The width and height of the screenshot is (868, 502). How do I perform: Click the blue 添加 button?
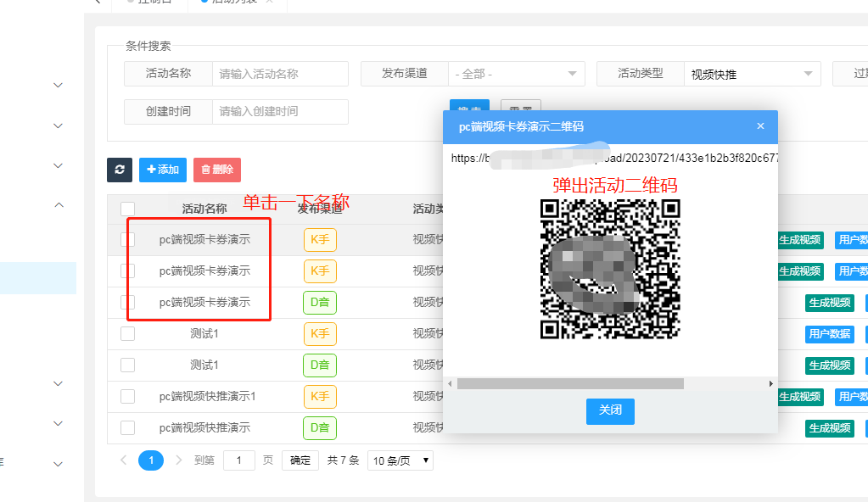(163, 170)
